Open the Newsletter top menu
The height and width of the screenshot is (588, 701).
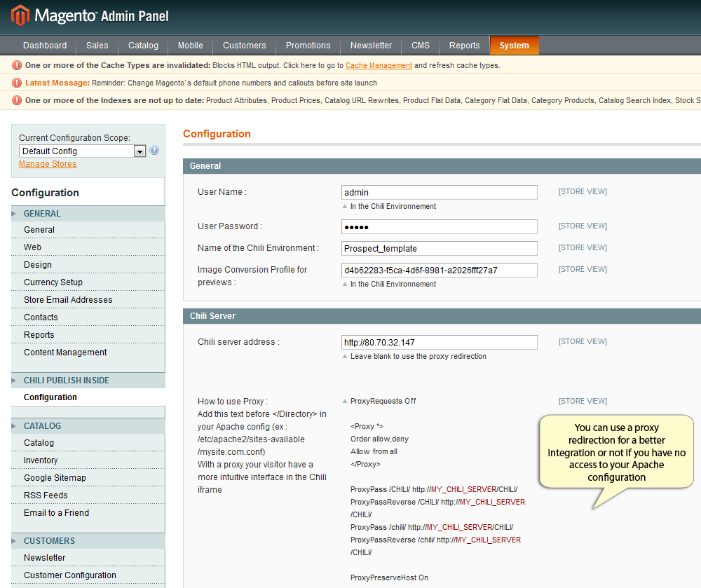click(371, 45)
